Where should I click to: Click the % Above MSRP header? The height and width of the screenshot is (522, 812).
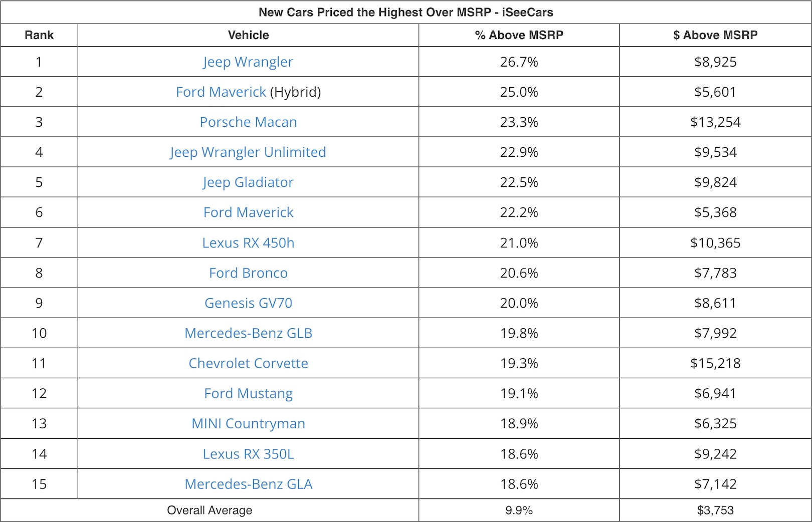[519, 35]
